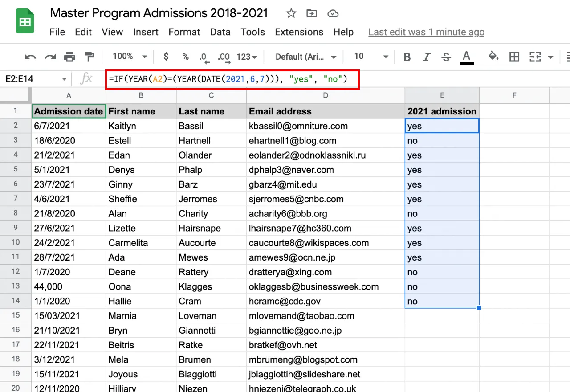Star the document
This screenshot has width=570, height=392.
point(291,13)
